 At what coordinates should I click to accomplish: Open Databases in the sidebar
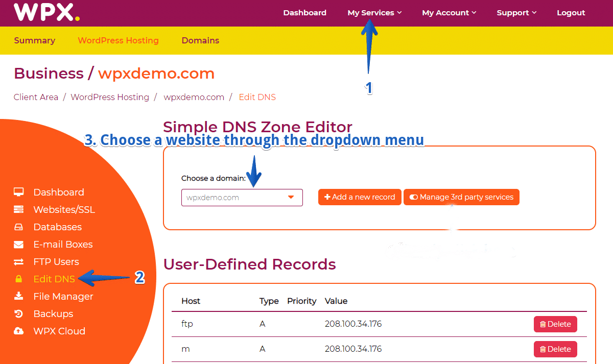(x=58, y=227)
